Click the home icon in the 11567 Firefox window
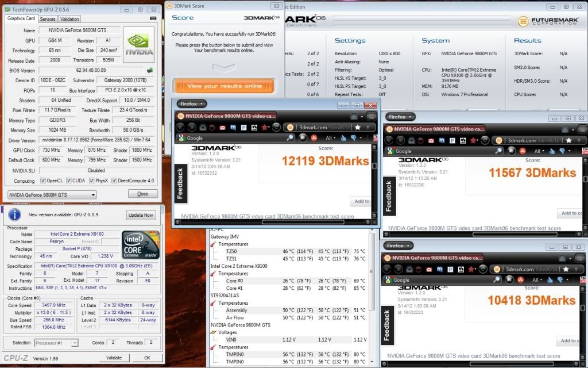Screen dimensions: 588x368 [x=411, y=140]
